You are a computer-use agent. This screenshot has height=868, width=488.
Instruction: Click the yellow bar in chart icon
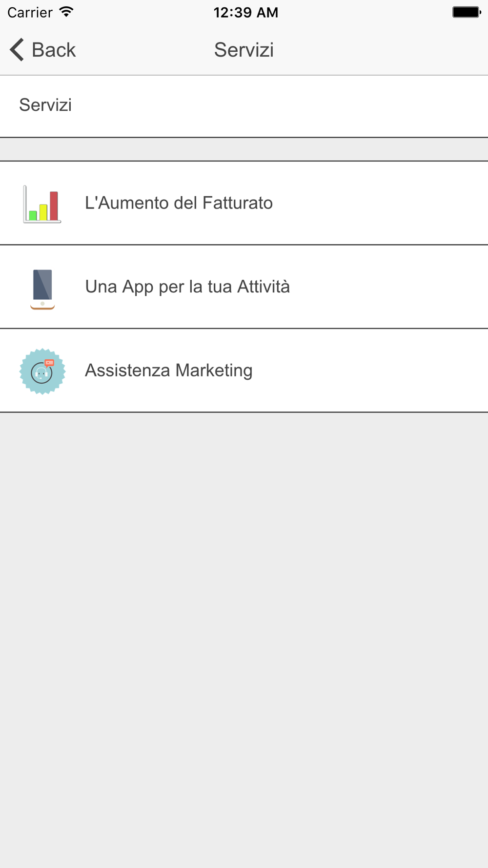[x=43, y=212]
